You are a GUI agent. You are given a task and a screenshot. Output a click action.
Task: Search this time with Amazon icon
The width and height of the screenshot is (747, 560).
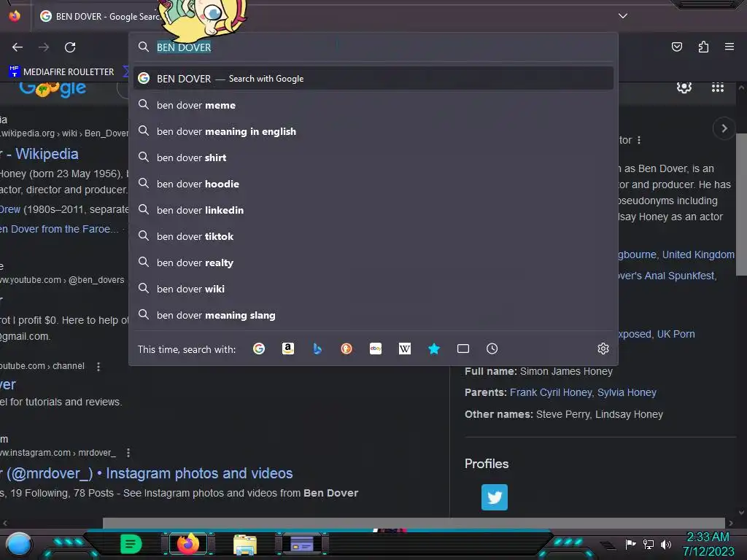coord(287,349)
